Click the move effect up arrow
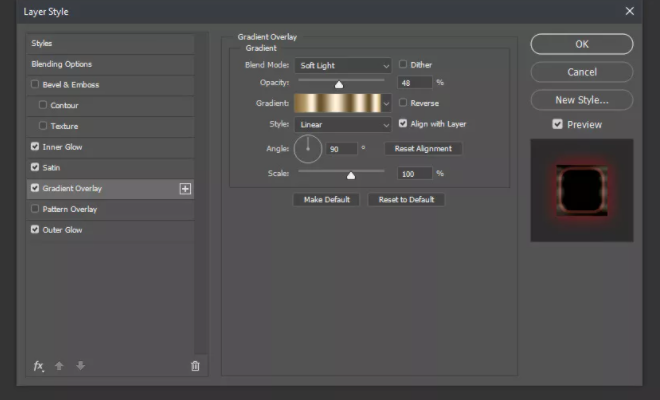660x400 pixels. click(x=59, y=366)
